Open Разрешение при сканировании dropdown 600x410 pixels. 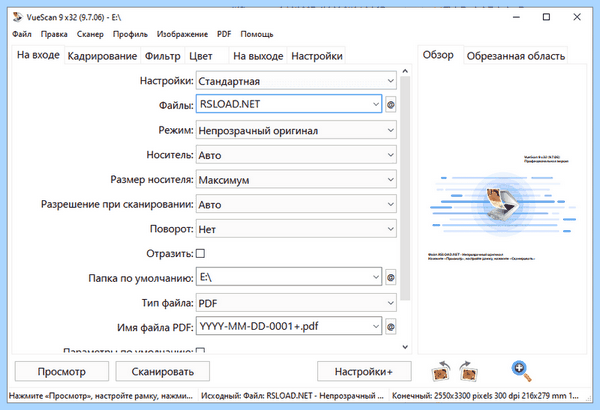[x=296, y=204]
